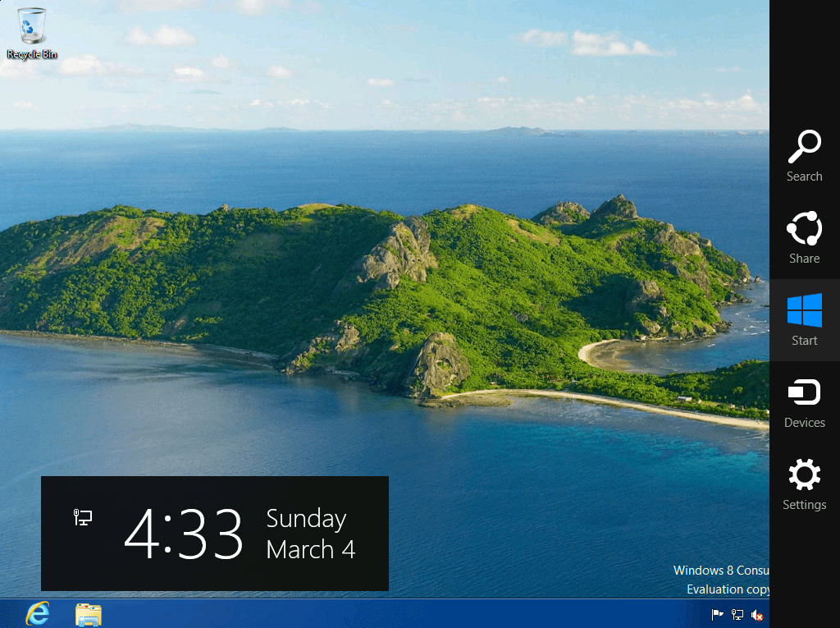Open the Share charm
This screenshot has height=628, width=840.
coord(804,238)
